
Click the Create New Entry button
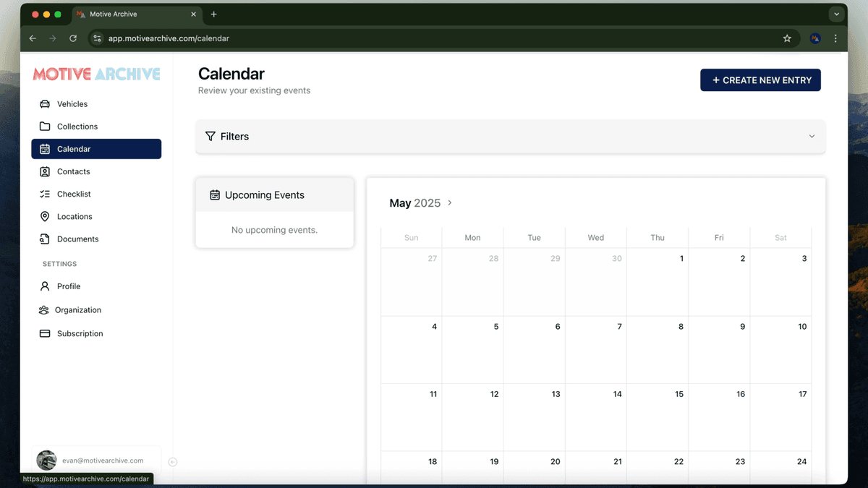tap(760, 80)
